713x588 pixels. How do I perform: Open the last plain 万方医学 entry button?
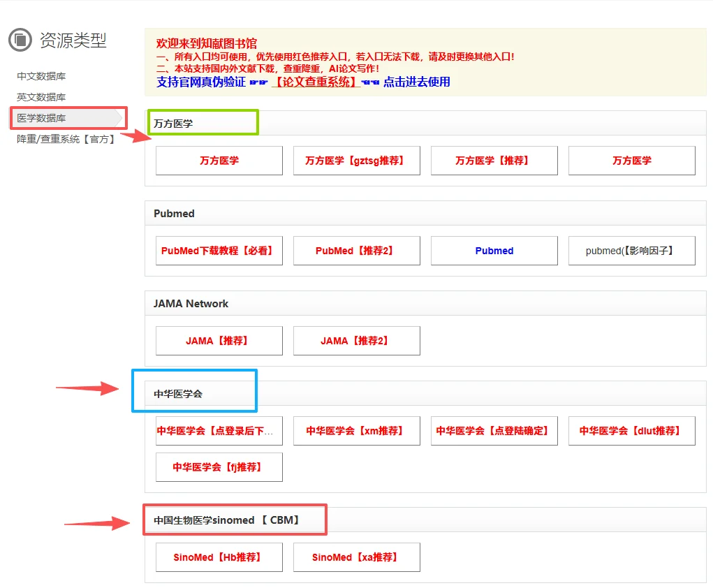(631, 161)
